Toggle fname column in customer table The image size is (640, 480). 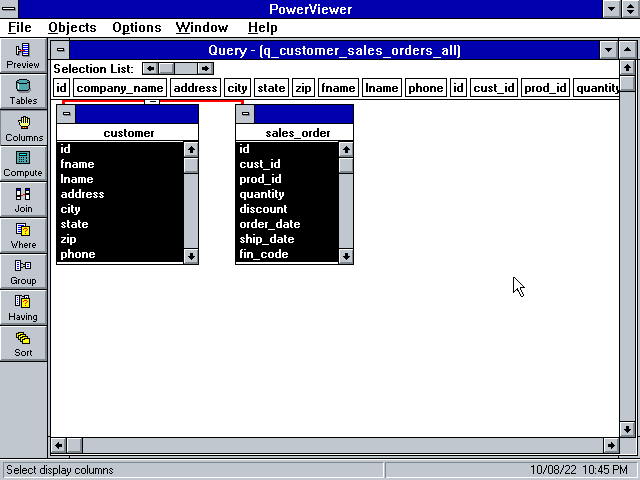pyautogui.click(x=120, y=164)
